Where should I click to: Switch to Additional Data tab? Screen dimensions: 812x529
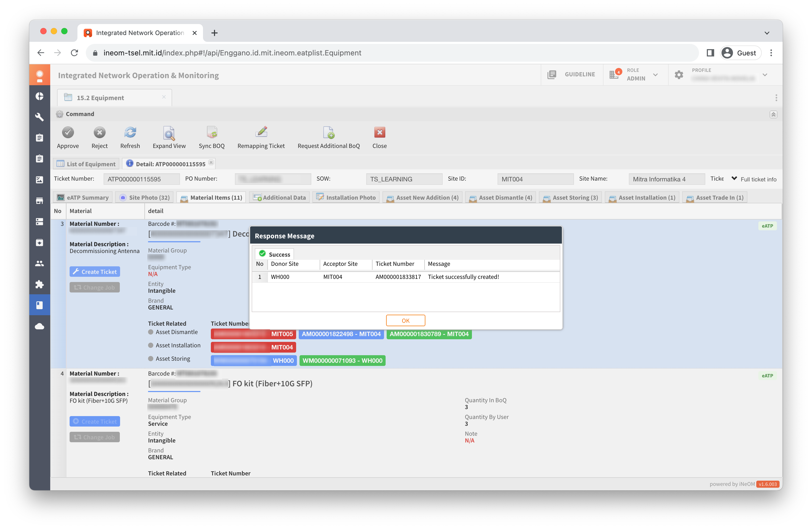click(279, 198)
